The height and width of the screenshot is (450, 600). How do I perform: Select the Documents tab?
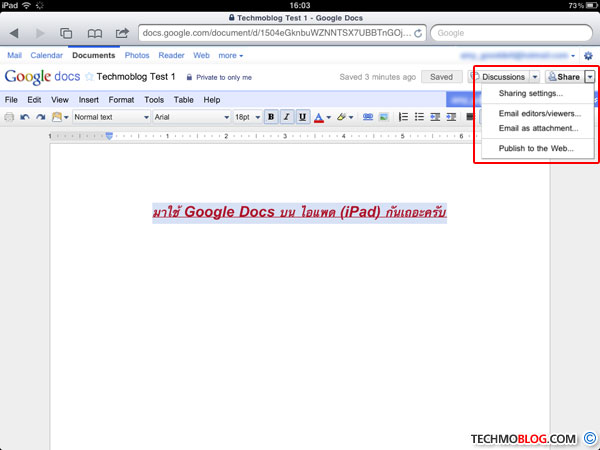[94, 55]
